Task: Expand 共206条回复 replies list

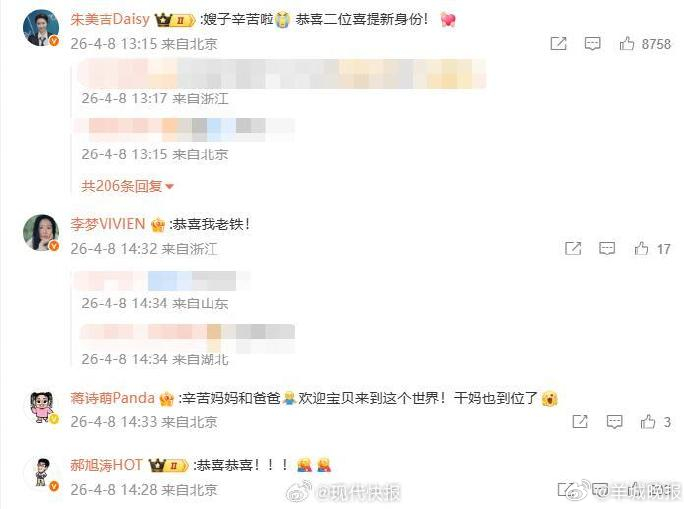Action: pos(127,186)
